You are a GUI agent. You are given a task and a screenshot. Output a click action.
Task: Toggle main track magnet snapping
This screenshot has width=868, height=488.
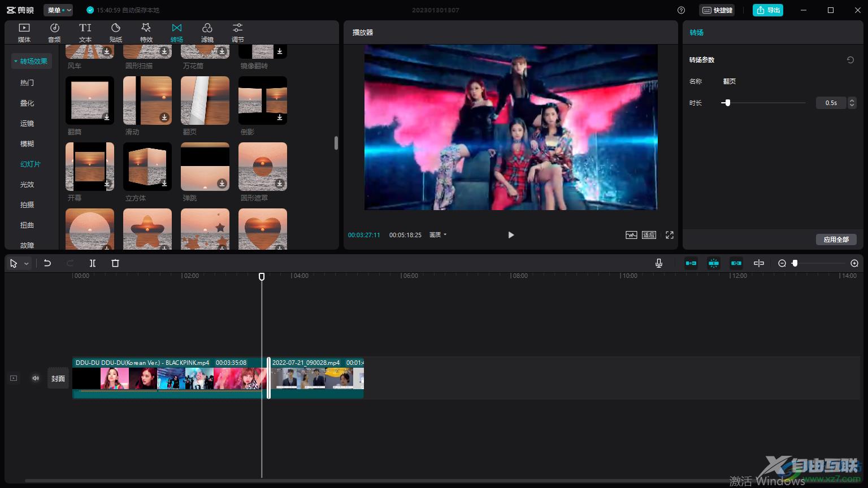click(x=691, y=263)
